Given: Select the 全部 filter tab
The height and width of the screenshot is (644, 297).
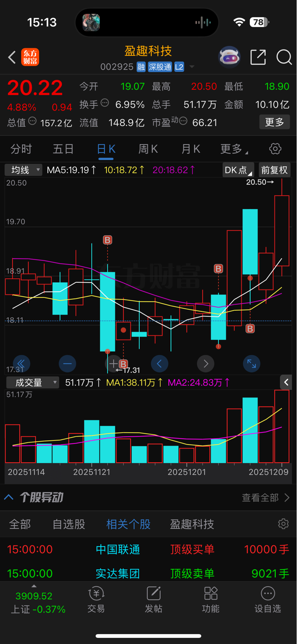Looking at the screenshot, I should click(20, 524).
